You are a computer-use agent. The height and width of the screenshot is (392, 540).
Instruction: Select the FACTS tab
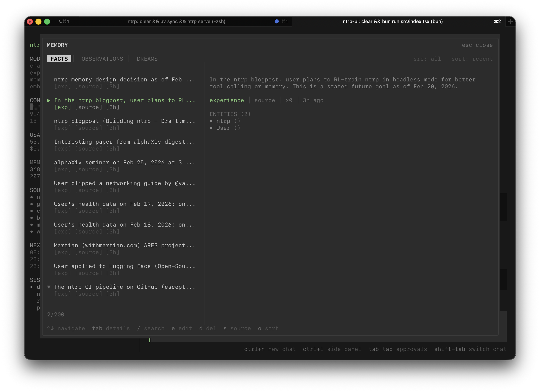[59, 59]
